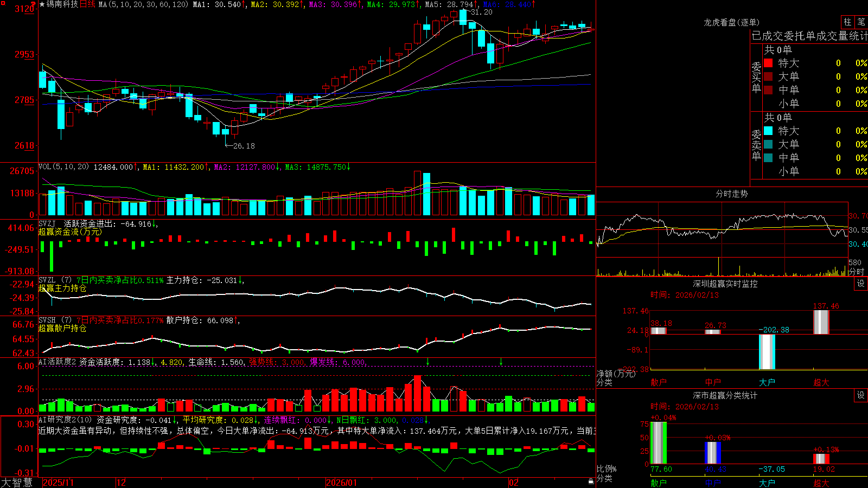Click the MA6: 28.440 value in header

point(509,4)
